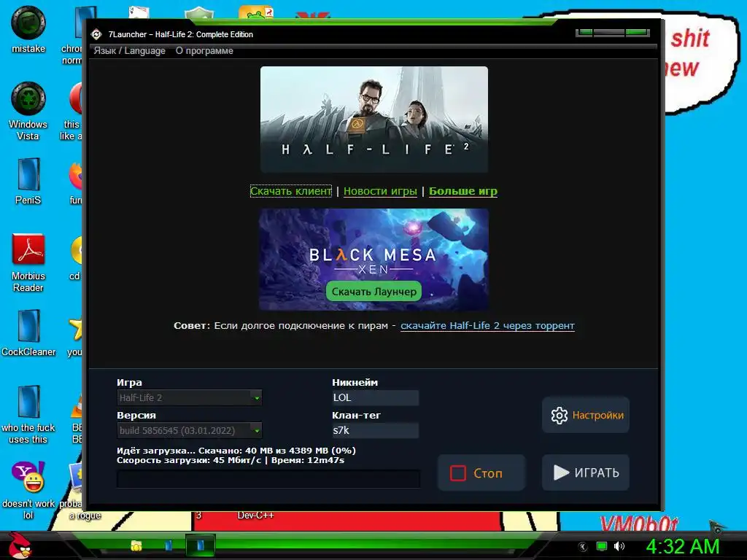Select the CockCleaner desktop icon
The width and height of the screenshot is (747, 560).
[x=28, y=332]
